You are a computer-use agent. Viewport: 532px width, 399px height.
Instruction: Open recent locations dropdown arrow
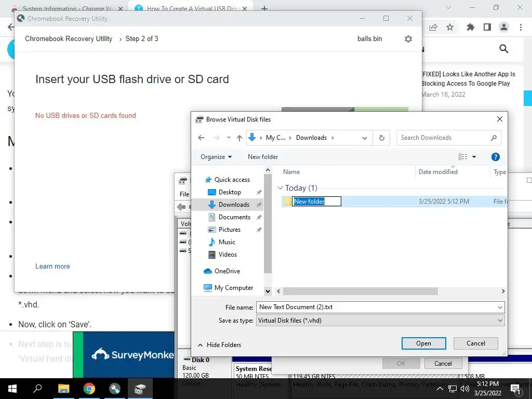229,138
